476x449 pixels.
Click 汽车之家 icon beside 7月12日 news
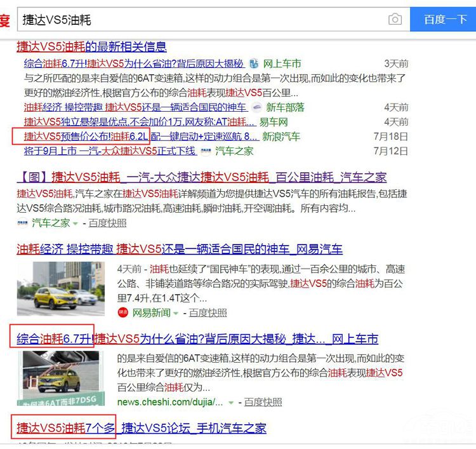206,151
